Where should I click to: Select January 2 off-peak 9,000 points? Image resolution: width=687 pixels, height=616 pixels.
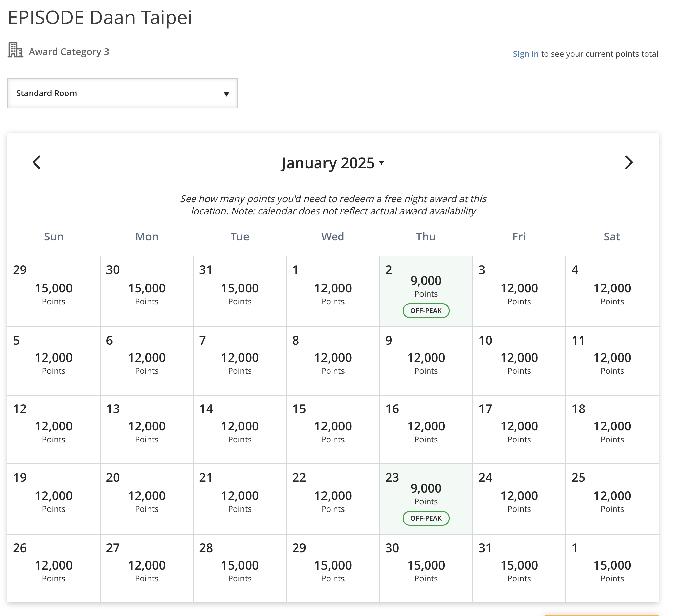(x=426, y=291)
